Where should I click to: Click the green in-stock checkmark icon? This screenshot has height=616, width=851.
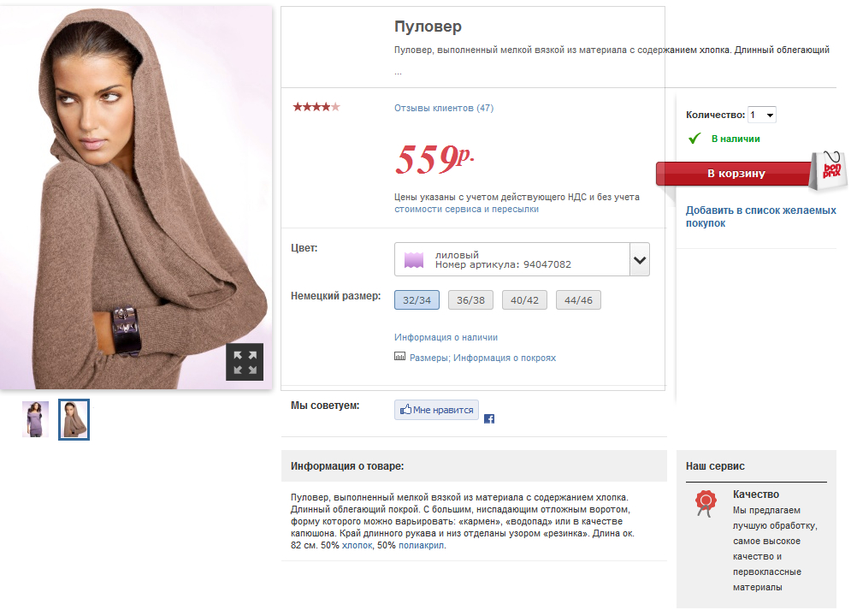pyautogui.click(x=694, y=138)
